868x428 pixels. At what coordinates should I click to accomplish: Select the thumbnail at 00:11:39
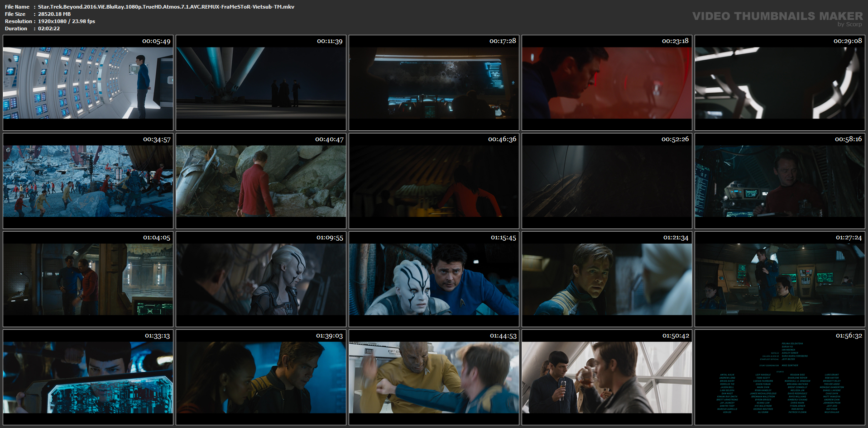point(261,83)
